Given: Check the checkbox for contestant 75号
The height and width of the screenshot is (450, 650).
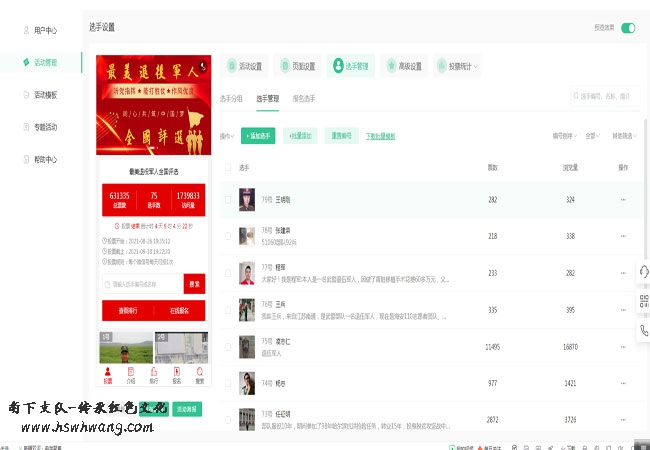Looking at the screenshot, I should 228,347.
